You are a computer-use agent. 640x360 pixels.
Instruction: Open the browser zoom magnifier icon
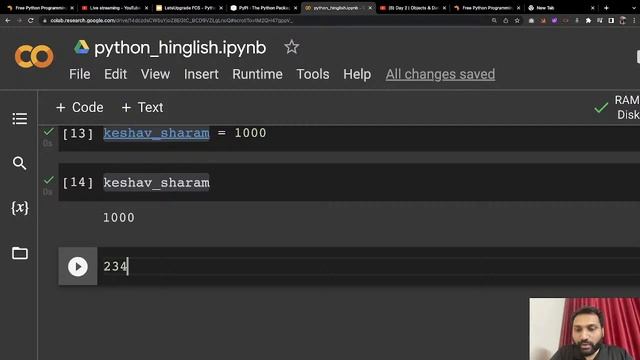[x=494, y=20]
